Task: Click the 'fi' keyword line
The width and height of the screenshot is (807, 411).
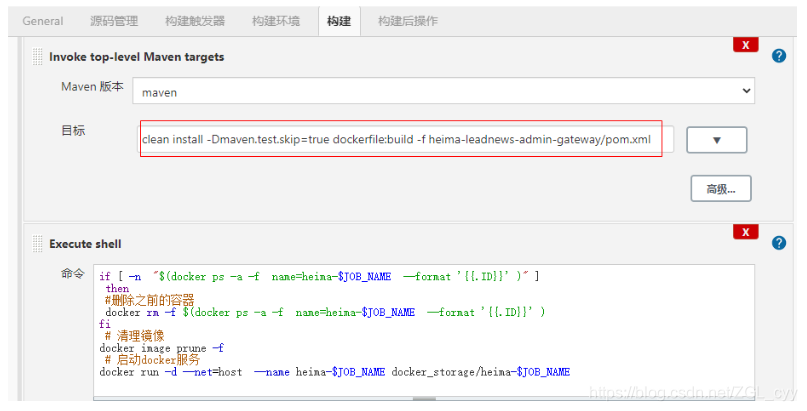Action: click(104, 324)
